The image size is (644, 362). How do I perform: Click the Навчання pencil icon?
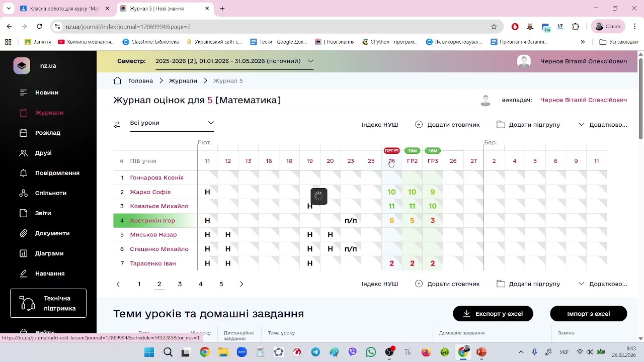[23, 274]
